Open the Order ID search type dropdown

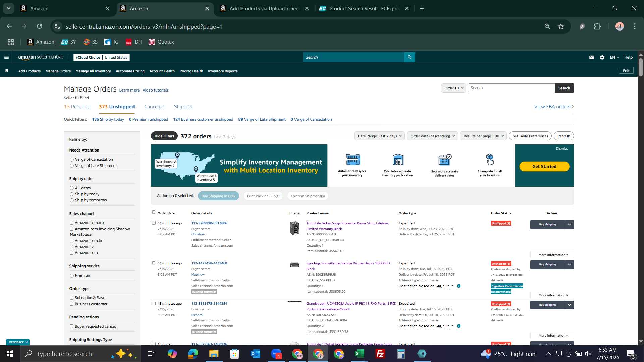click(453, 88)
